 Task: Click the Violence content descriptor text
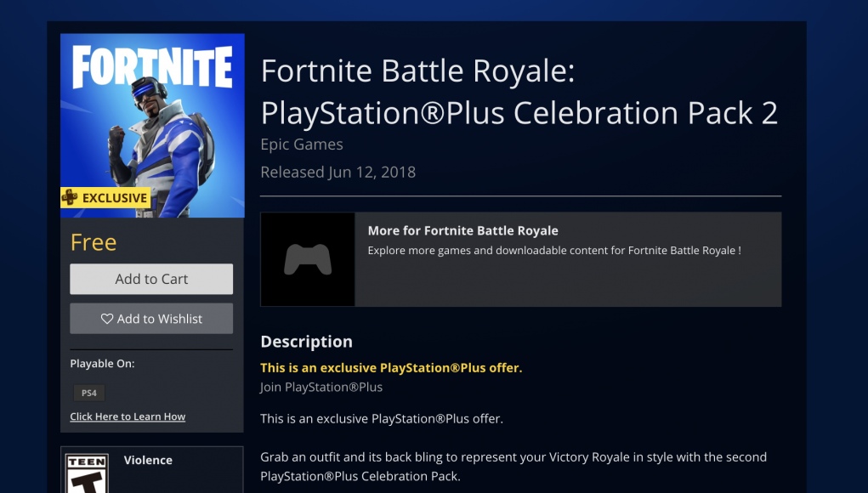(x=148, y=460)
